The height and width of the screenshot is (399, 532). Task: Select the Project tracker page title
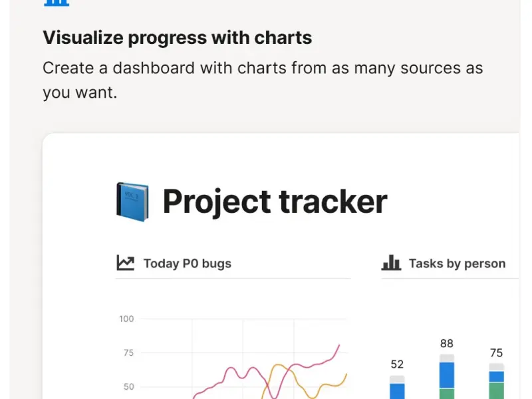[275, 201]
